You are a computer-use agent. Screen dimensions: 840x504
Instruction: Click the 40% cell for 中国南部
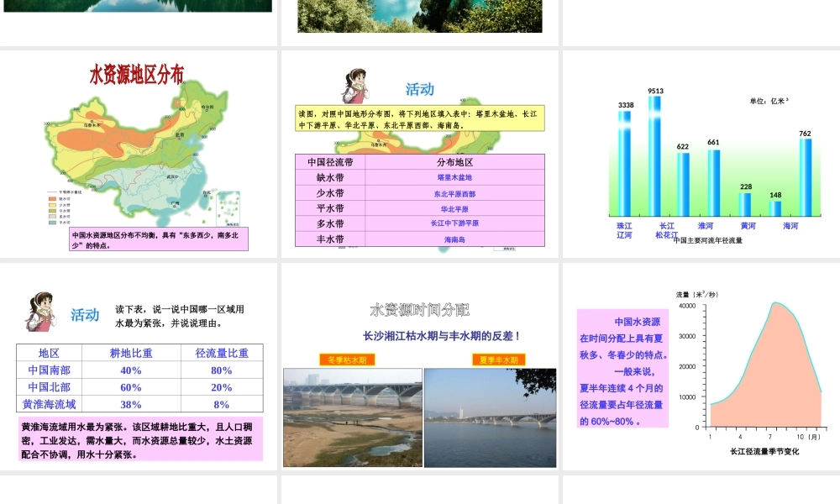pos(131,370)
